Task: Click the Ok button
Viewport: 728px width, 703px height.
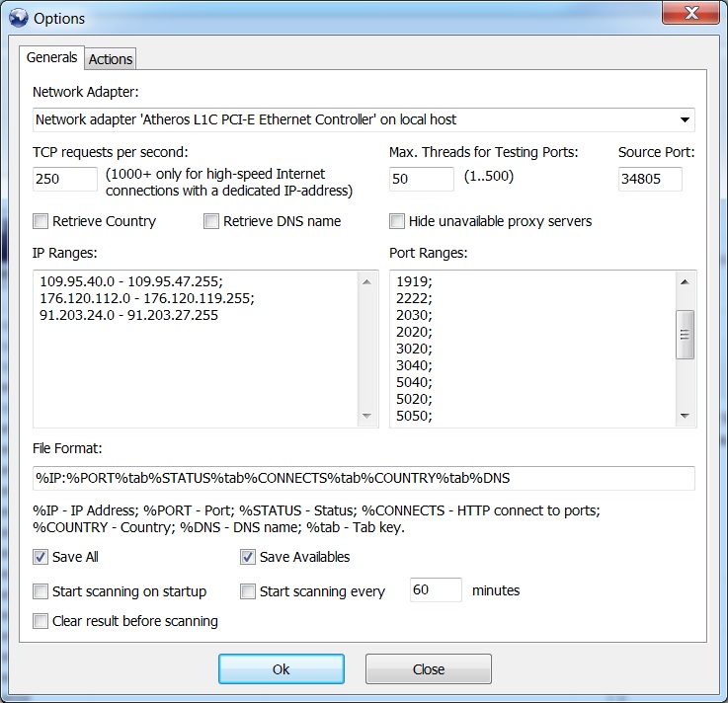Action: (x=282, y=669)
